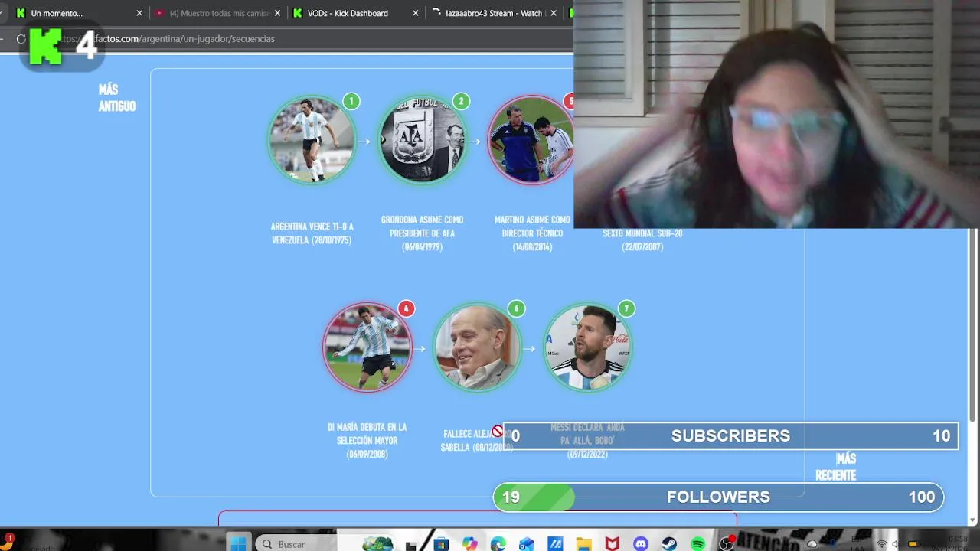Viewport: 980px width, 551px height.
Task: Select the Martino director técnico photo
Action: pos(531,140)
